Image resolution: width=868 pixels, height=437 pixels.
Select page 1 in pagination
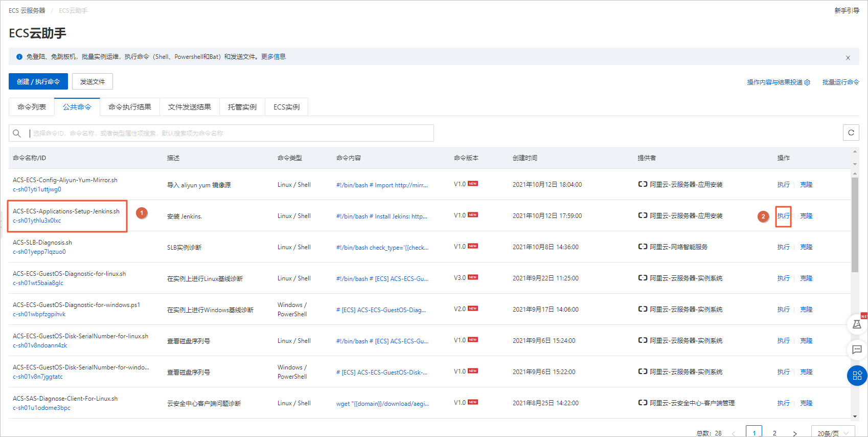click(754, 432)
